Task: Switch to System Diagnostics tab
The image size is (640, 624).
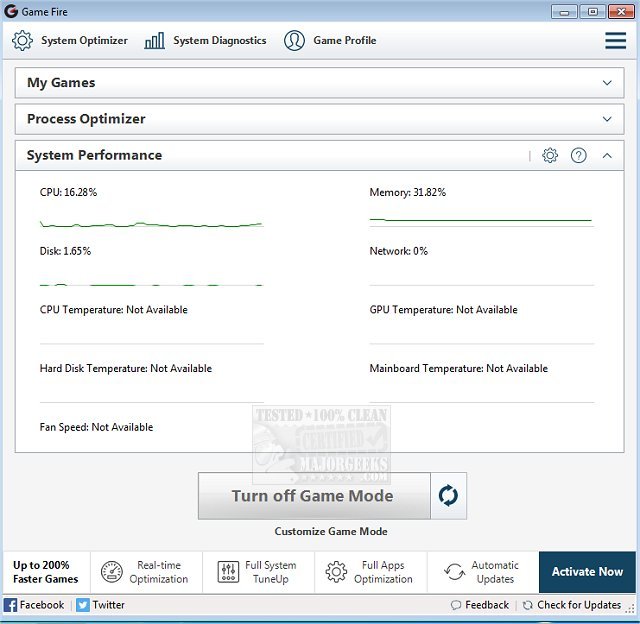Action: (205, 40)
